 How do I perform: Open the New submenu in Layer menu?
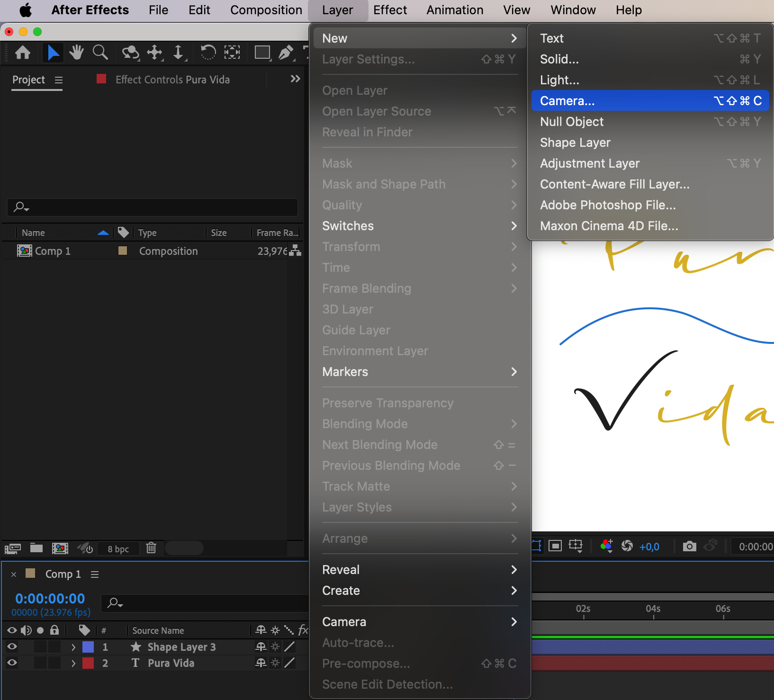(x=420, y=38)
